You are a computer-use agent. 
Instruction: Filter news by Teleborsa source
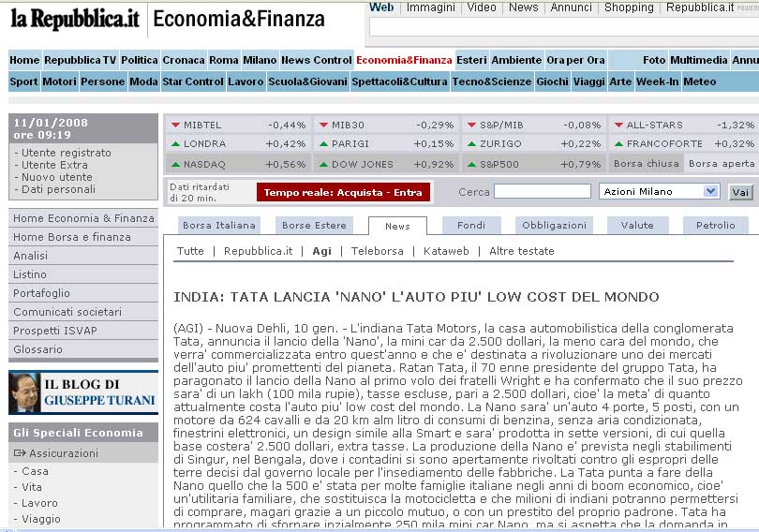click(x=377, y=251)
